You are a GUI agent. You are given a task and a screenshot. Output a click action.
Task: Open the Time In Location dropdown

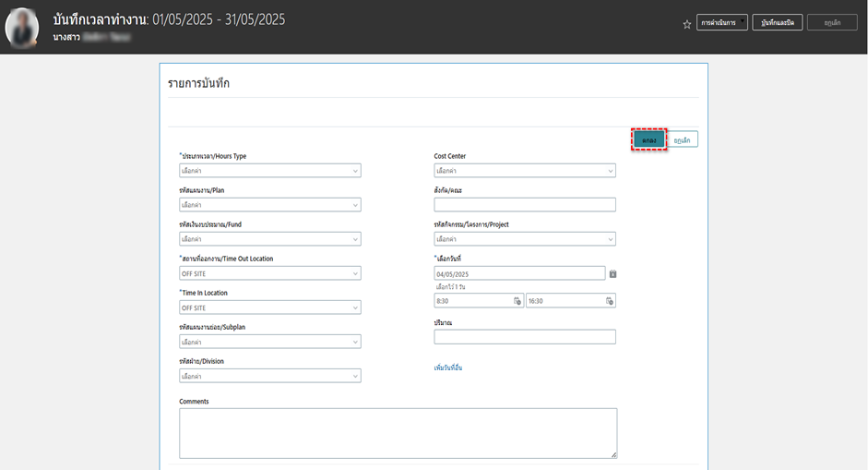tap(269, 307)
